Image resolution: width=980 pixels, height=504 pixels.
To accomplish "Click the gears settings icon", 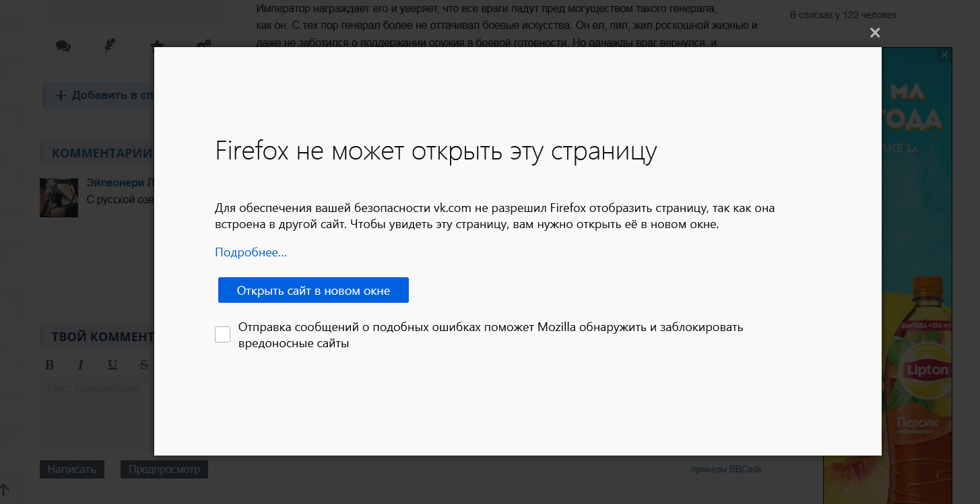I will [x=203, y=45].
